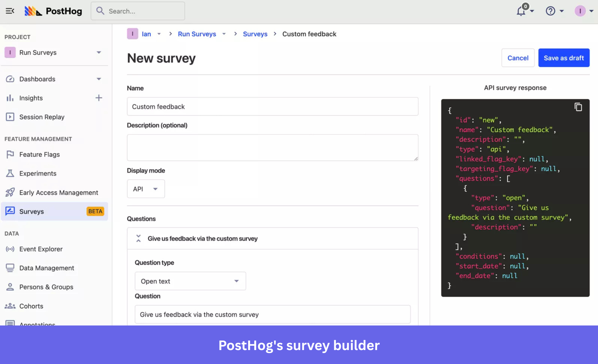
Task: Click the Feature Flags flag icon
Action: point(10,154)
